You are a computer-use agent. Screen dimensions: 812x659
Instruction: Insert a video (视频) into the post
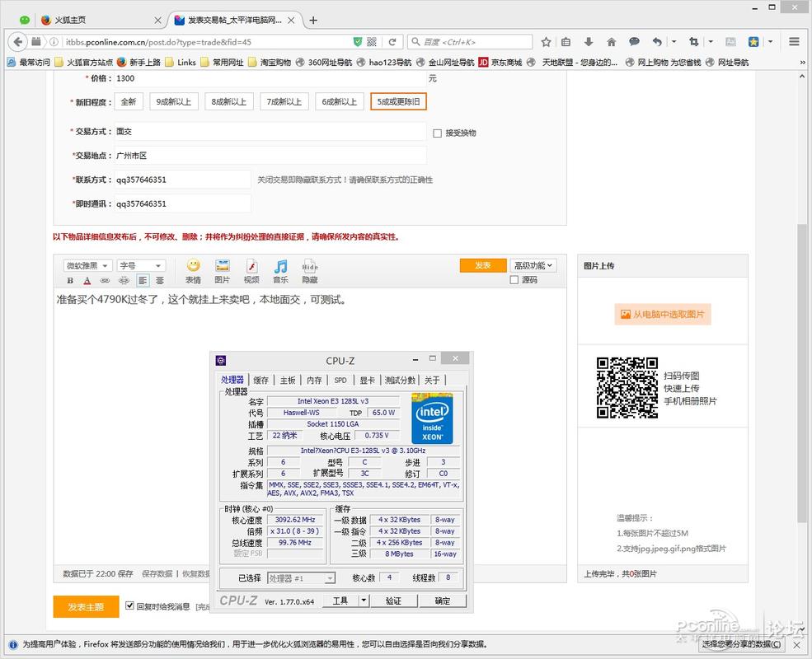251,272
